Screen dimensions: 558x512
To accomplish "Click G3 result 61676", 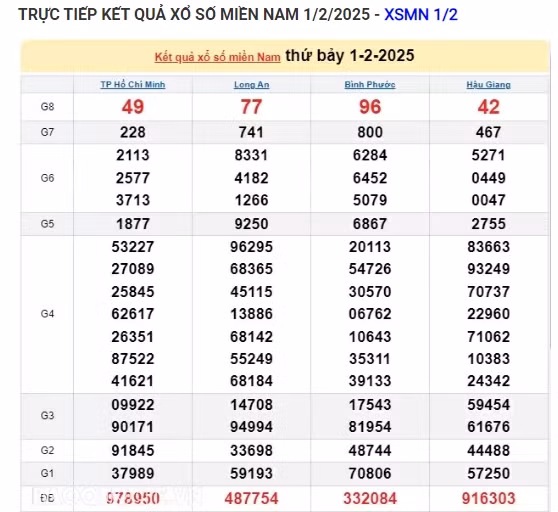I will click(x=489, y=427).
